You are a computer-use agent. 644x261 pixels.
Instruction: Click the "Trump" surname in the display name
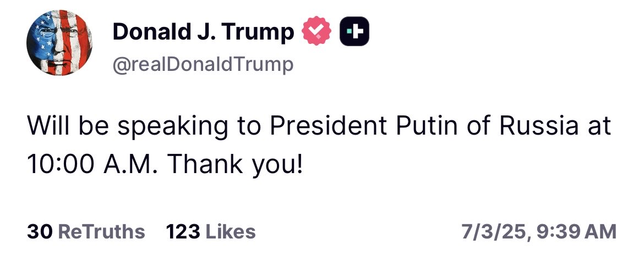click(260, 33)
